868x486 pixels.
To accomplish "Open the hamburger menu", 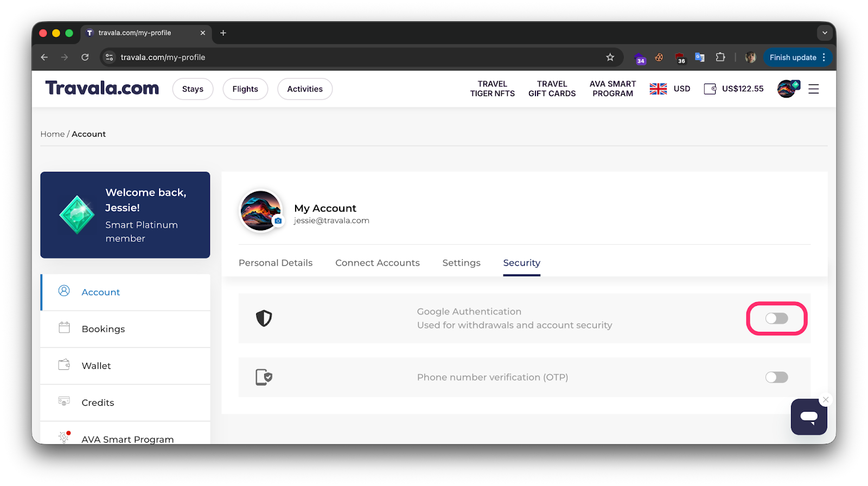I will pyautogui.click(x=813, y=89).
